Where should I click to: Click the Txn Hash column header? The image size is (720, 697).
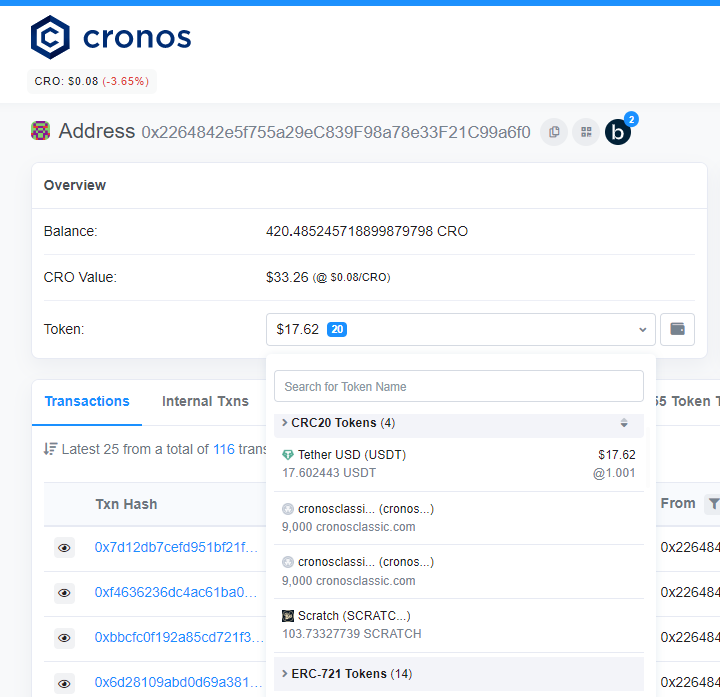point(126,504)
